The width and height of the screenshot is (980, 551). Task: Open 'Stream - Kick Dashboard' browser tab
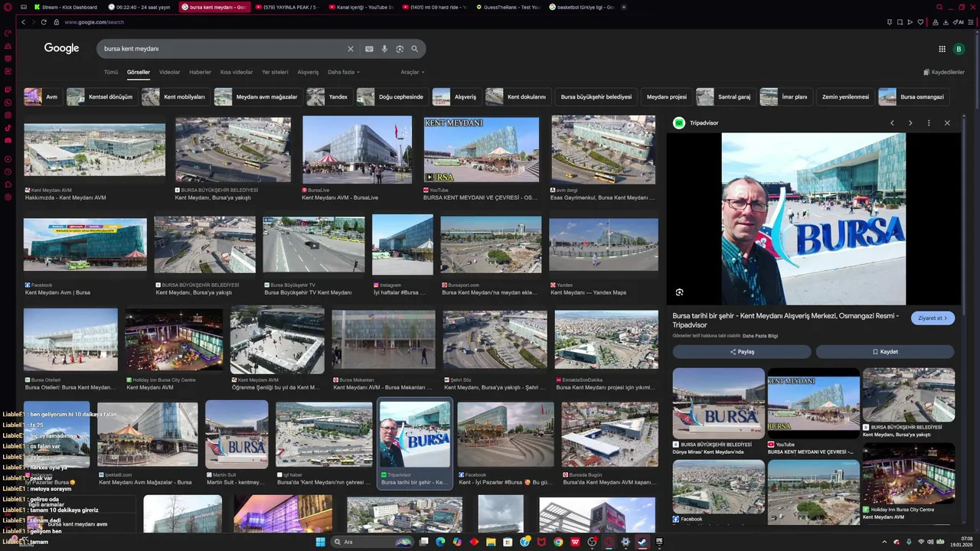64,7
